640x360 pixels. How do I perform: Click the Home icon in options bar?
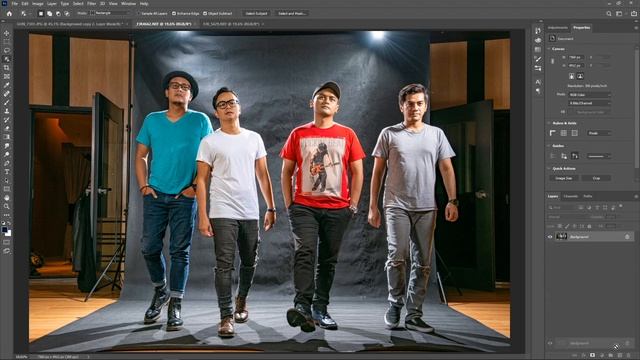(9, 13)
